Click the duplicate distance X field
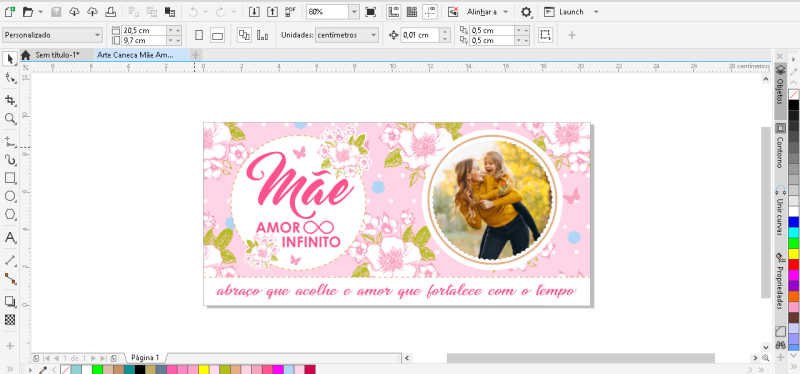 click(492, 31)
